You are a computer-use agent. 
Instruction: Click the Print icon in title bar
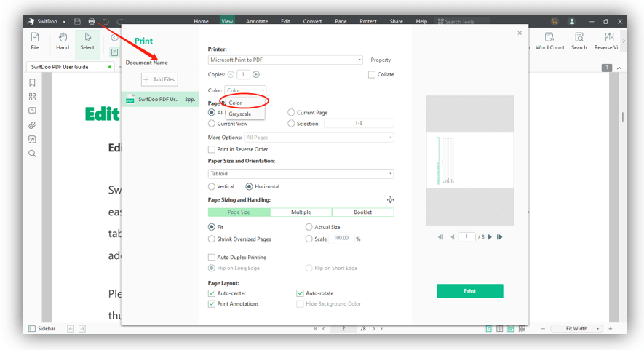(91, 21)
